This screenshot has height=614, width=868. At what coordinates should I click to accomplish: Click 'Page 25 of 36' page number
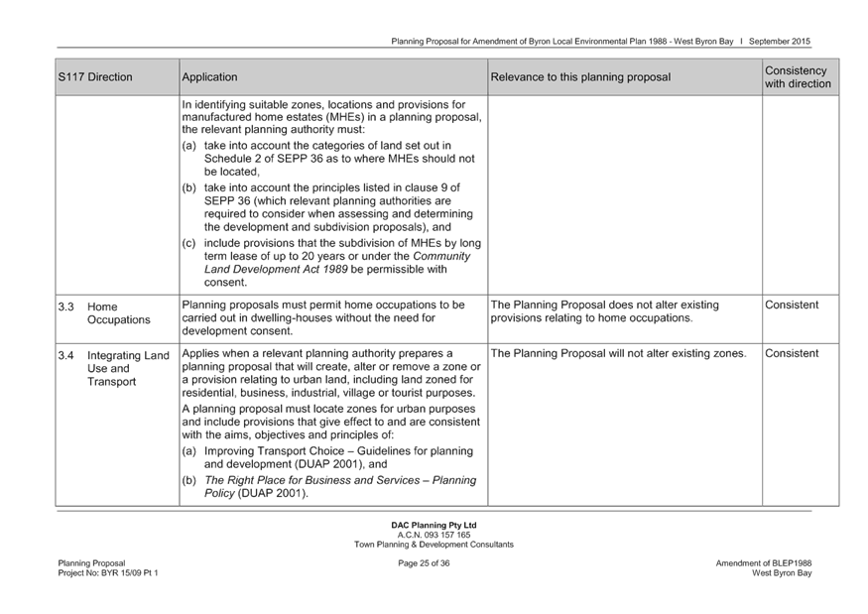tap(424, 563)
